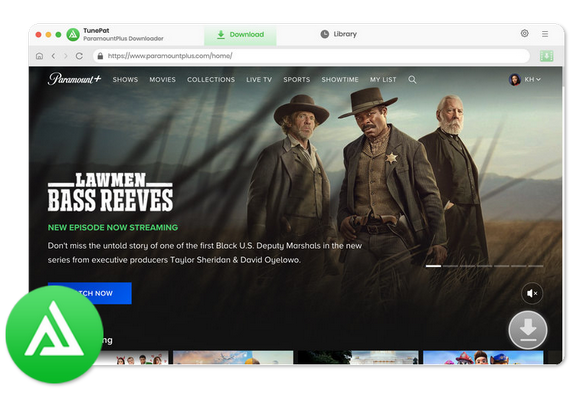This screenshot has width=570, height=400.
Task: Open the MOVIES menu
Action: point(162,80)
